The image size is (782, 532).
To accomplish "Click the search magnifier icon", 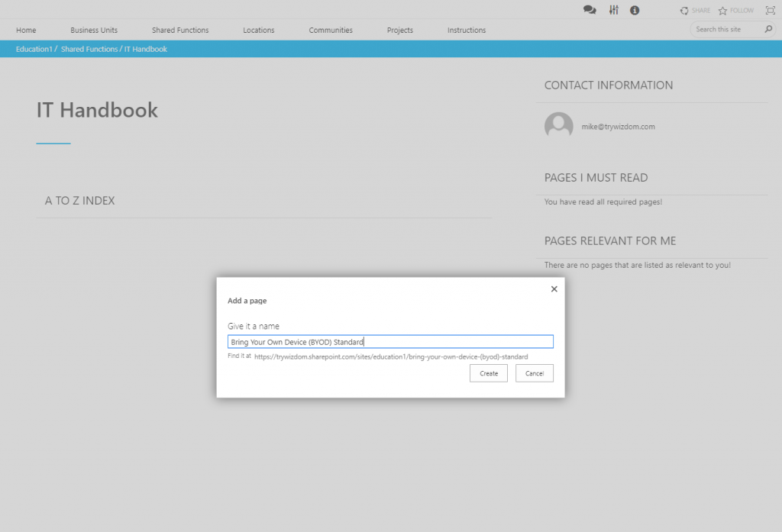I will 768,30.
